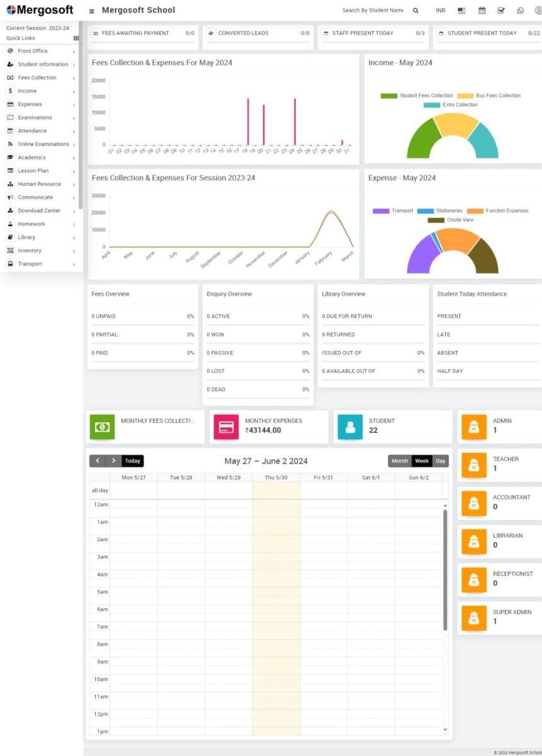Open the task checklist icon in header
The image size is (542, 756).
click(501, 11)
